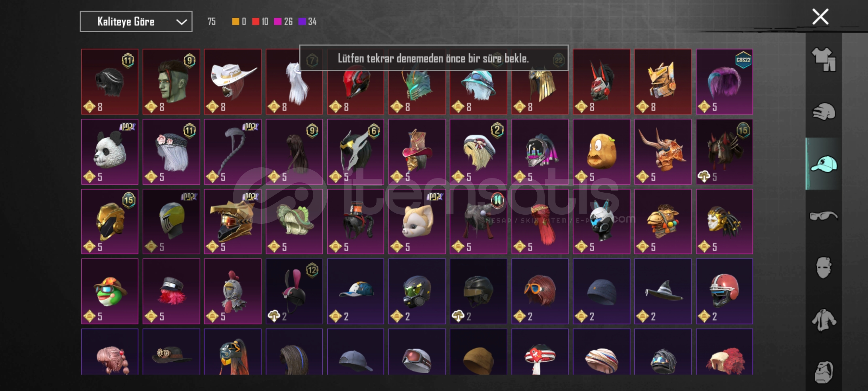Close the inventory with the X
This screenshot has height=391, width=868.
pyautogui.click(x=820, y=17)
